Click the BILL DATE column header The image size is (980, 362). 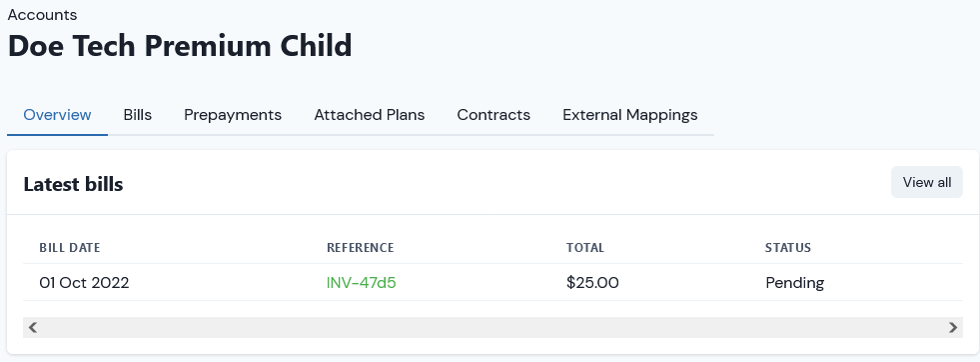point(70,248)
